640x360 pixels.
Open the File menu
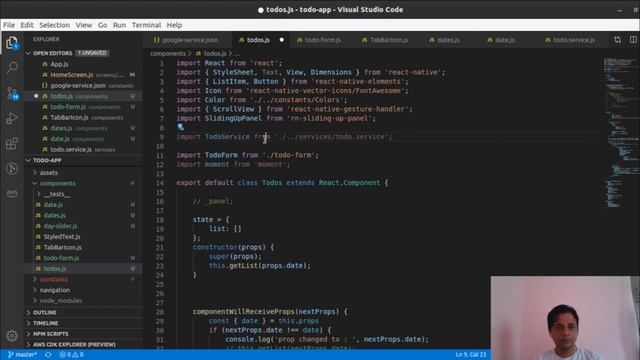point(9,25)
